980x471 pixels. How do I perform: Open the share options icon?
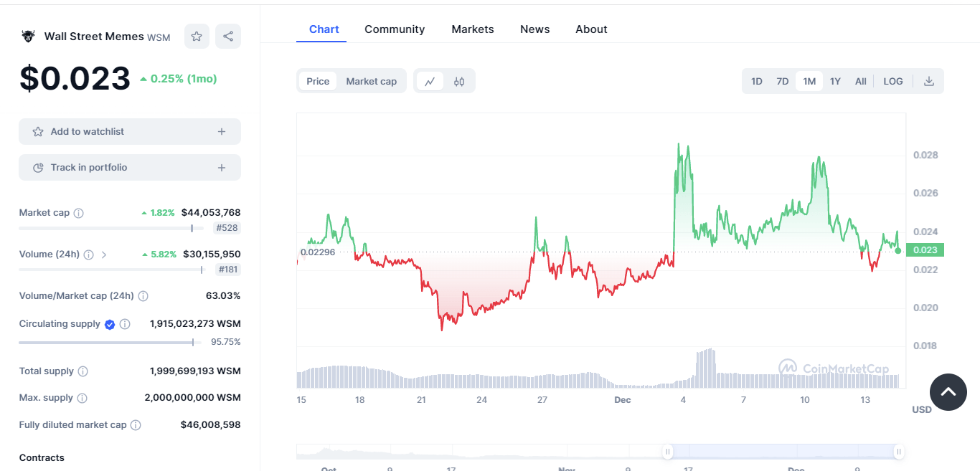[228, 37]
